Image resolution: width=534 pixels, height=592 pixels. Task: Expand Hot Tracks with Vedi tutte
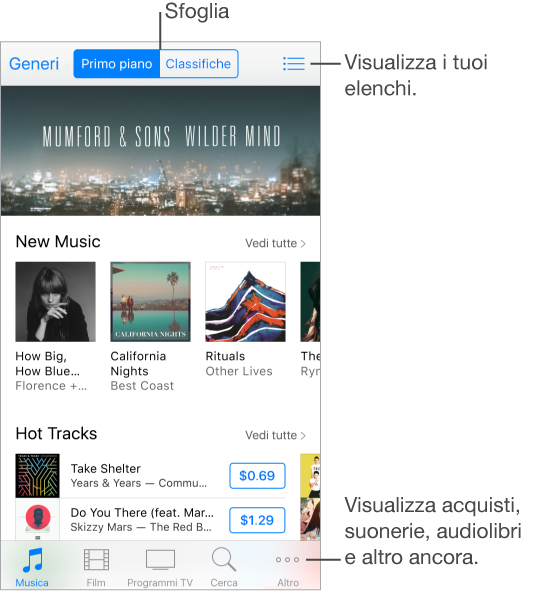(275, 435)
